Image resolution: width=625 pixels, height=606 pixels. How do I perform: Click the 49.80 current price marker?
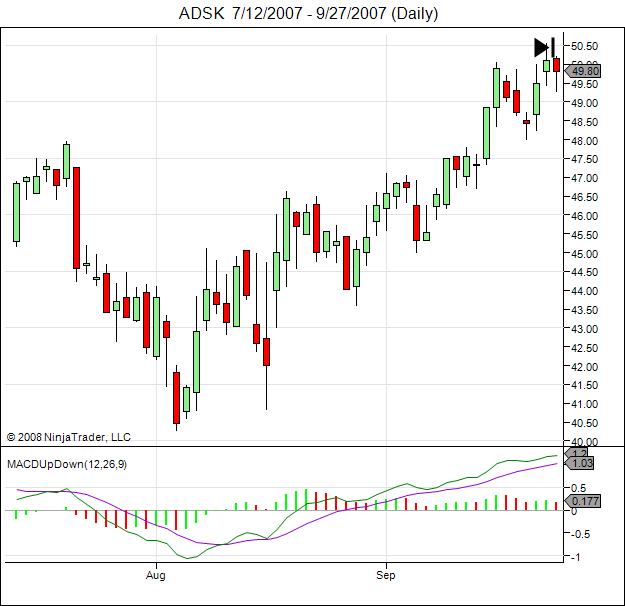point(583,71)
